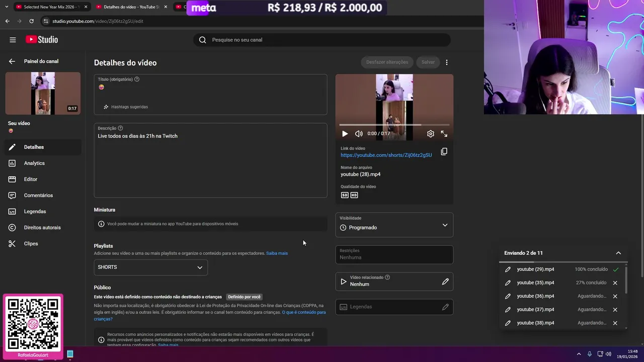The height and width of the screenshot is (362, 644).
Task: Click Saiba mais link under Playlists
Action: click(277, 253)
